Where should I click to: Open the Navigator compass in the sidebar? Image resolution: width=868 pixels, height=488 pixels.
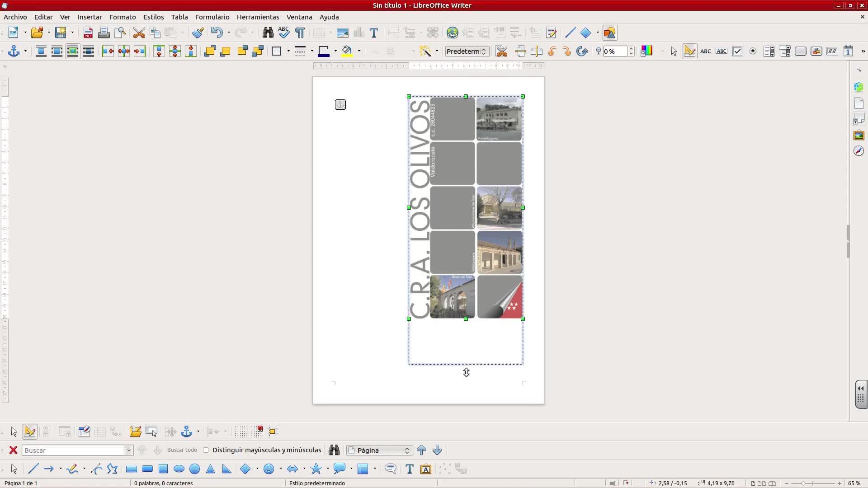(x=859, y=151)
